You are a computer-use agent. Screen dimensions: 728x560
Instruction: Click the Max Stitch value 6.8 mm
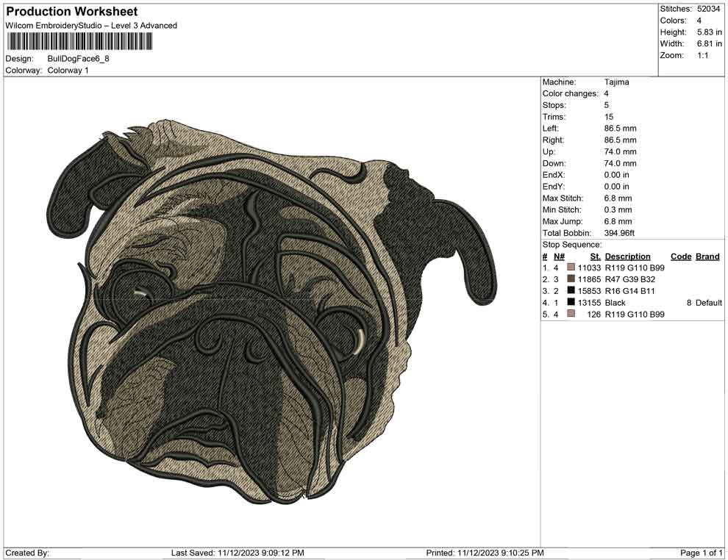coord(618,198)
